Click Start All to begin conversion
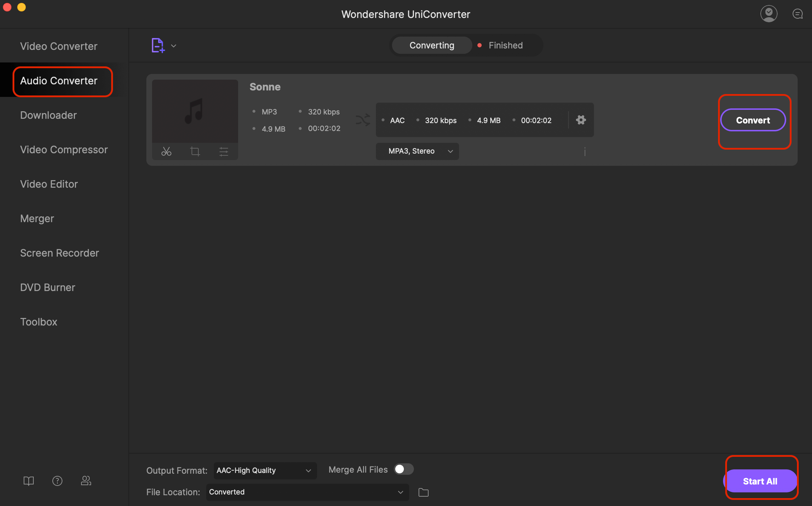Image resolution: width=812 pixels, height=506 pixels. pyautogui.click(x=760, y=481)
